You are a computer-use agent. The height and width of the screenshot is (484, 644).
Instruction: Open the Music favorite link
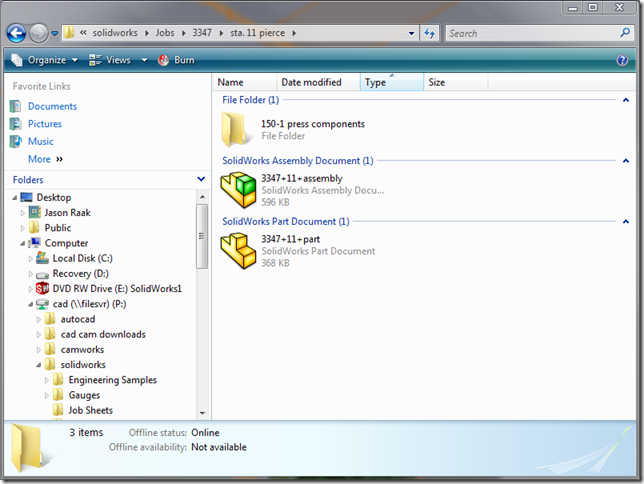pos(41,141)
